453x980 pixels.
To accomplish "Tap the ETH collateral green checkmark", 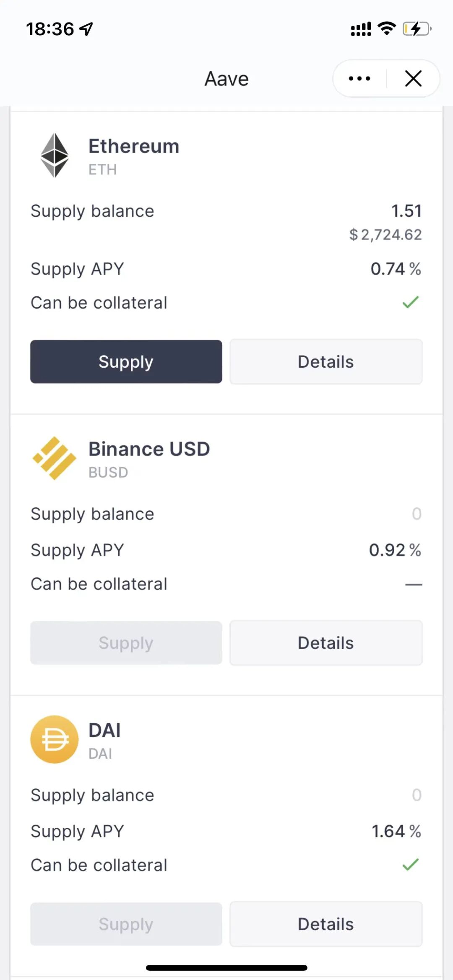I will click(x=411, y=302).
